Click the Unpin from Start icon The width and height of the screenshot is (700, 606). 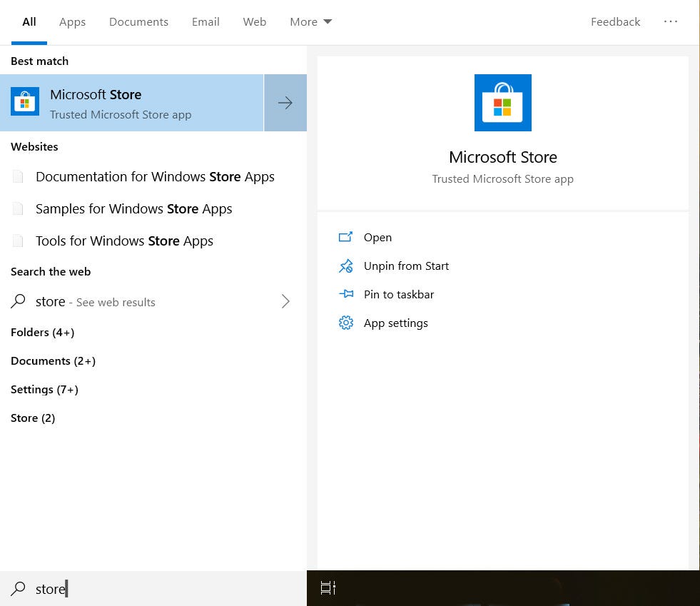[345, 266]
